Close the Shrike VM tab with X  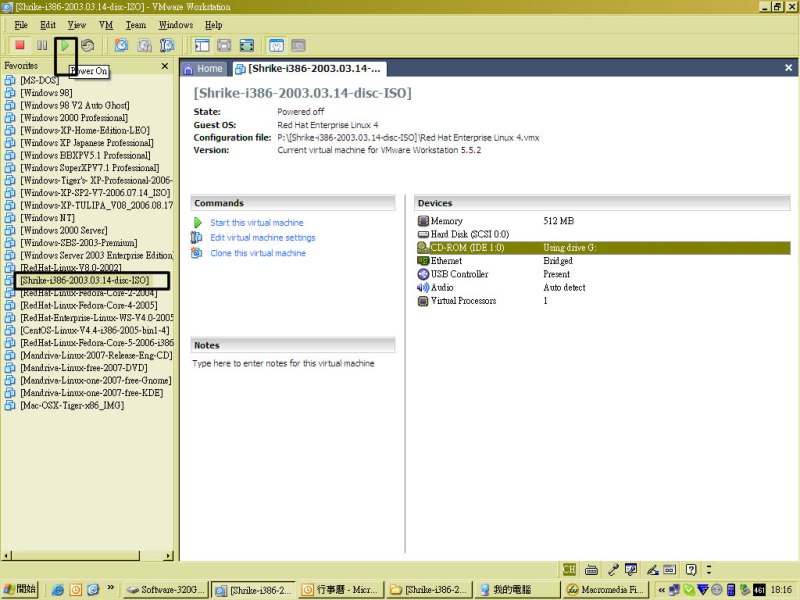pos(788,68)
